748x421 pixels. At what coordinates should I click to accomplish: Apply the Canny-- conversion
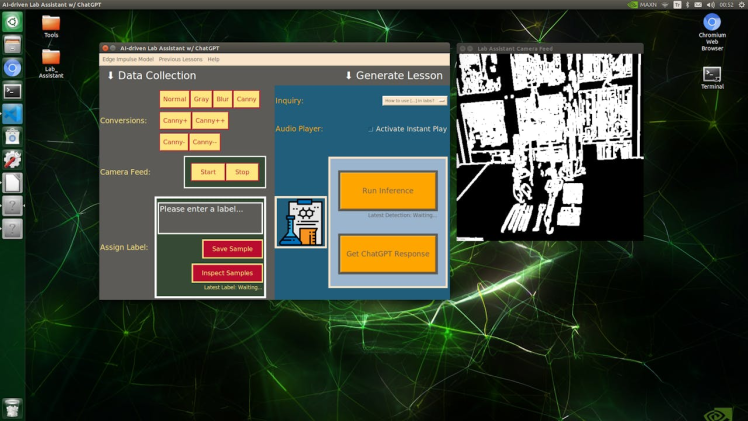click(205, 142)
